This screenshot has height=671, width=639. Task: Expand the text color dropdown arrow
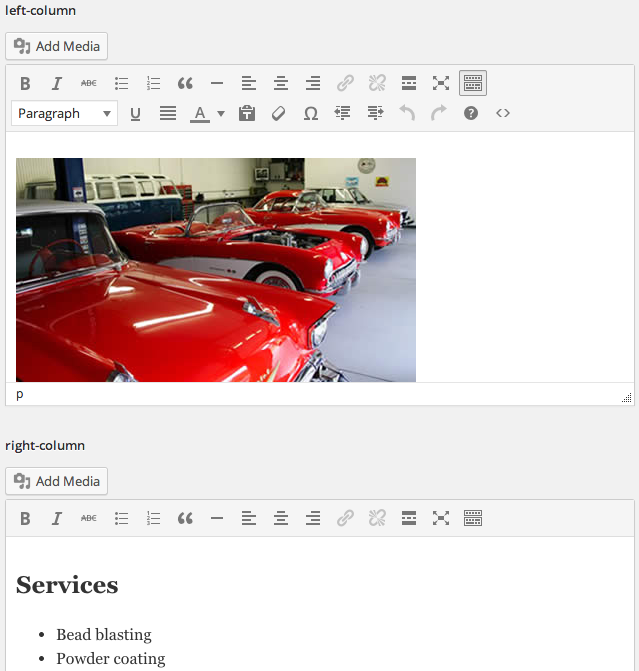[221, 114]
